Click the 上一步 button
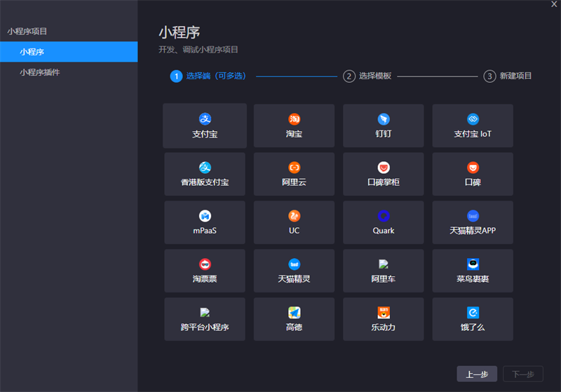The image size is (561, 392). [x=477, y=374]
